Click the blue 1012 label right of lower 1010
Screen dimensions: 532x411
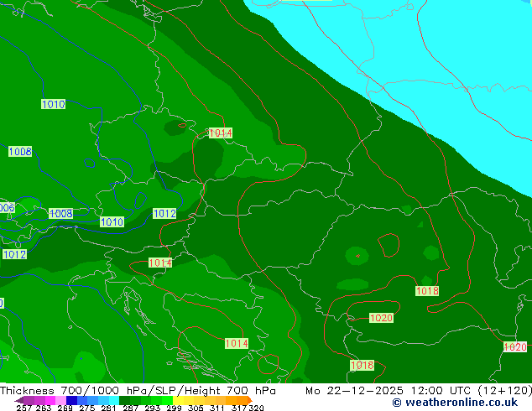point(164,214)
